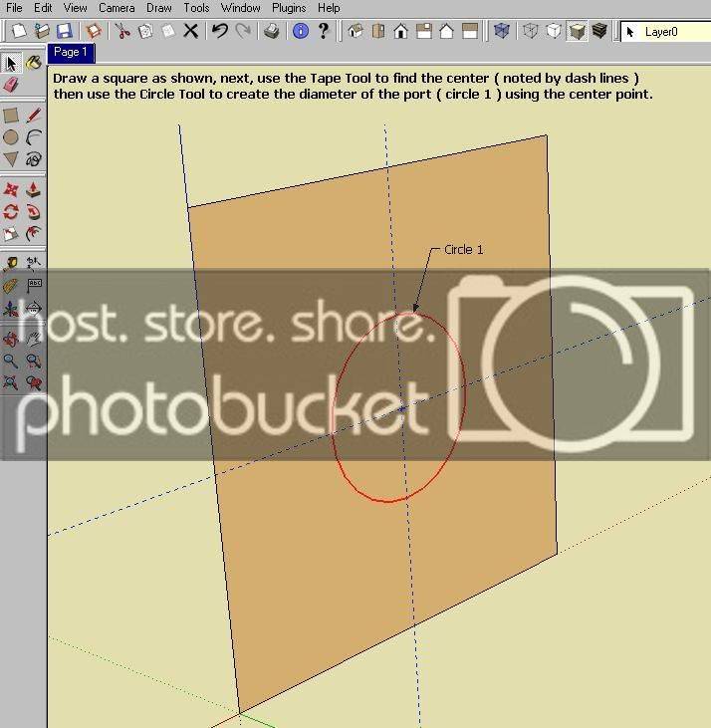Enable Shaded With Textures style
The image size is (711, 728).
coord(599,32)
